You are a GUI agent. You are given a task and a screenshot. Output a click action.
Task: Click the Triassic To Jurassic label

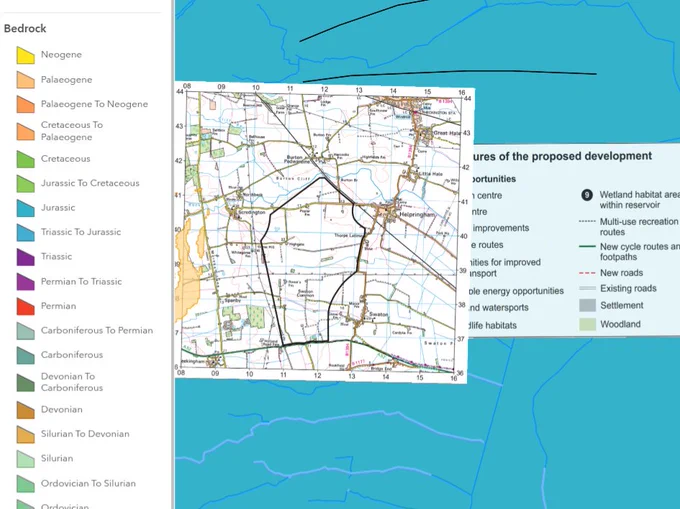tap(81, 232)
